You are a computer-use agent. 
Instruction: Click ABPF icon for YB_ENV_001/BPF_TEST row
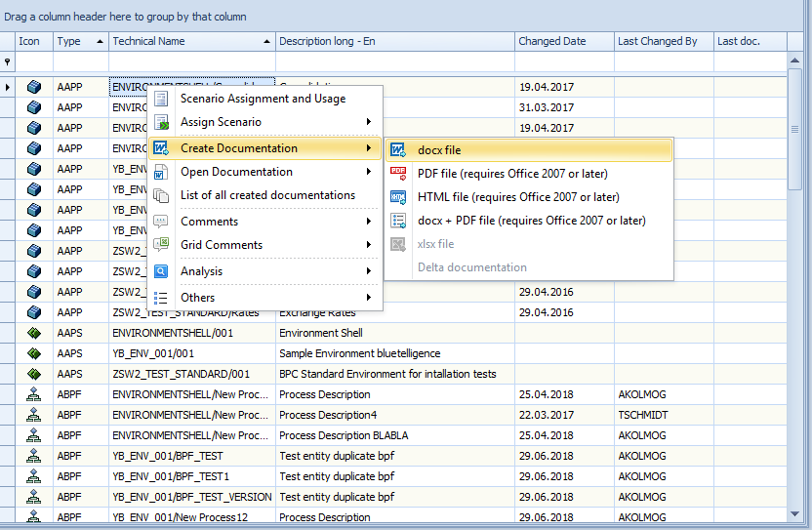coord(34,456)
